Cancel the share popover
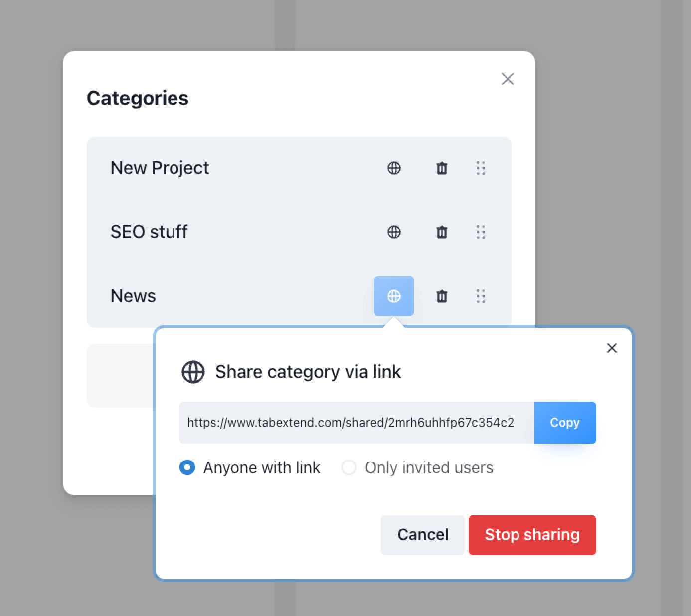 point(423,535)
